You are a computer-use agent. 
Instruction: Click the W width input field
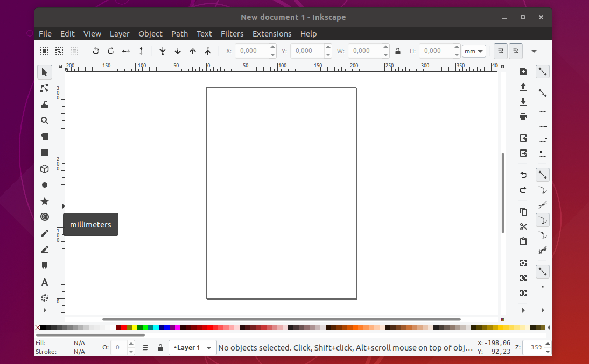coord(364,51)
